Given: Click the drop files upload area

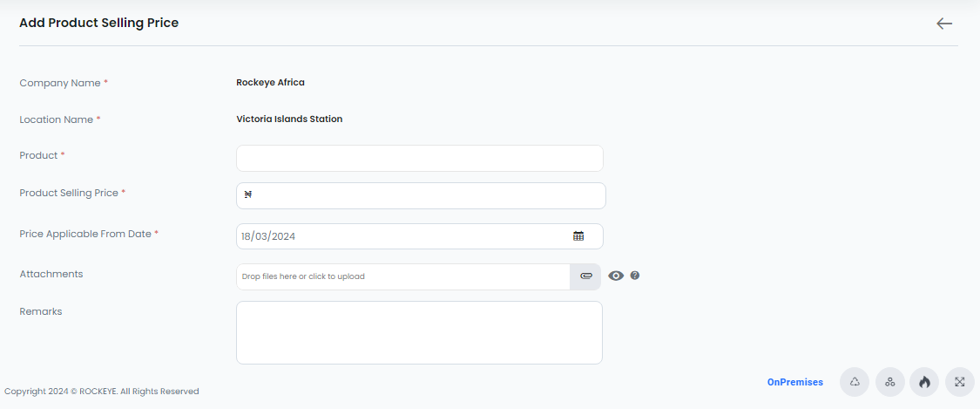Looking at the screenshot, I should click(403, 276).
